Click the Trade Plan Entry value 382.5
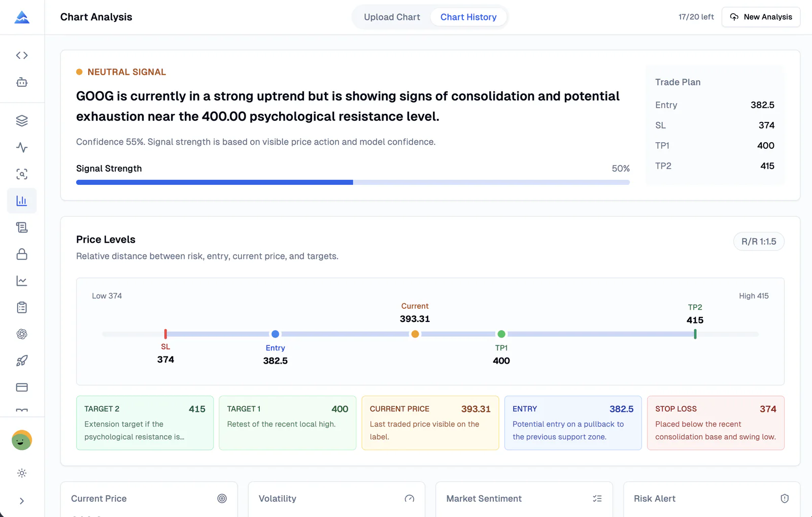Viewport: 812px width, 517px height. click(x=762, y=105)
